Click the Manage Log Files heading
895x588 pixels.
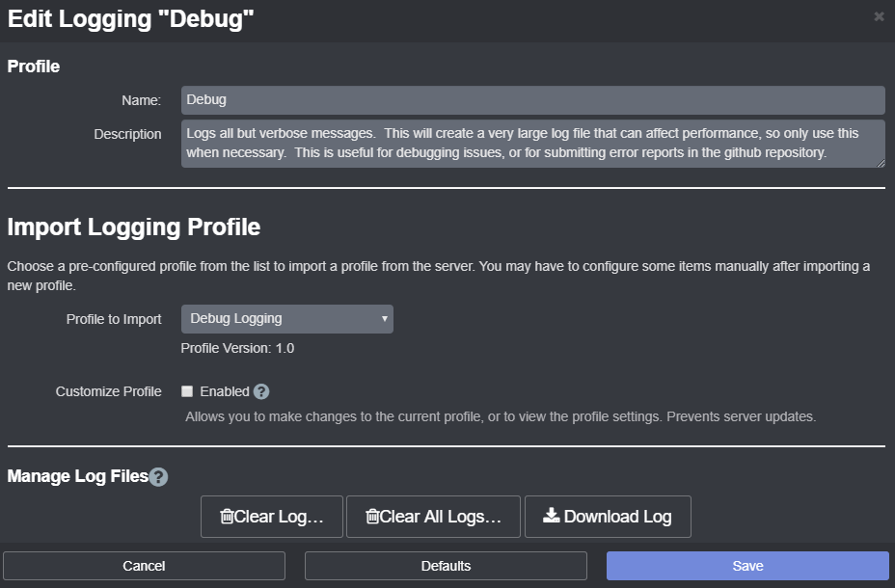[75, 476]
